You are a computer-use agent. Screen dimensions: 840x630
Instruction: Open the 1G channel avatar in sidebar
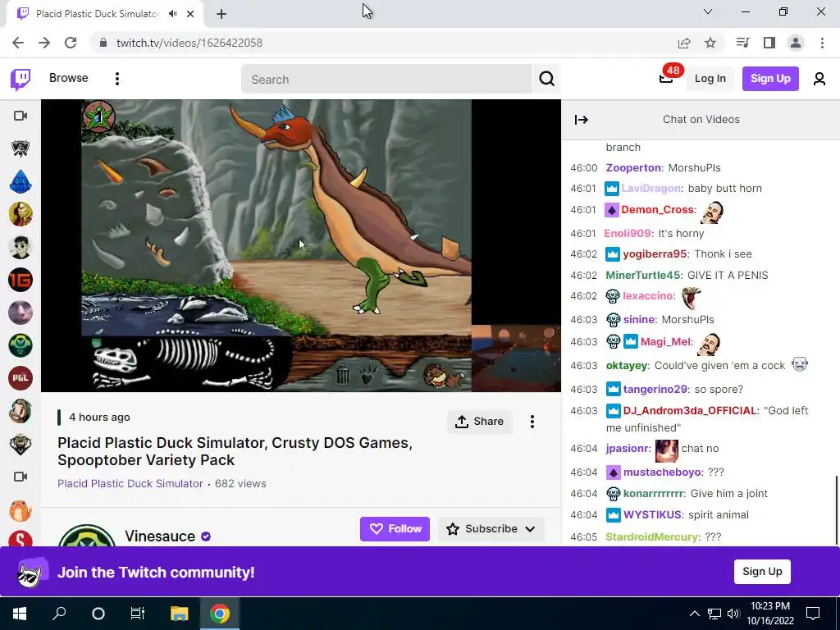(x=21, y=280)
